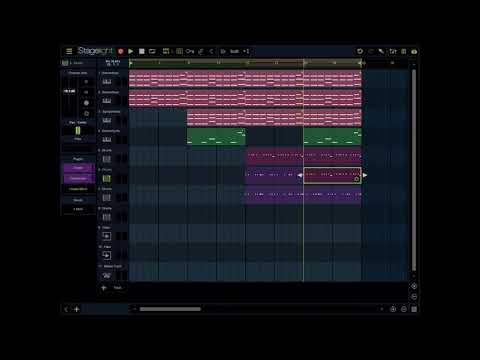Screen dimensions: 480x360
Task: Zoom in vertically with right-side plus icon
Action: (x=414, y=286)
